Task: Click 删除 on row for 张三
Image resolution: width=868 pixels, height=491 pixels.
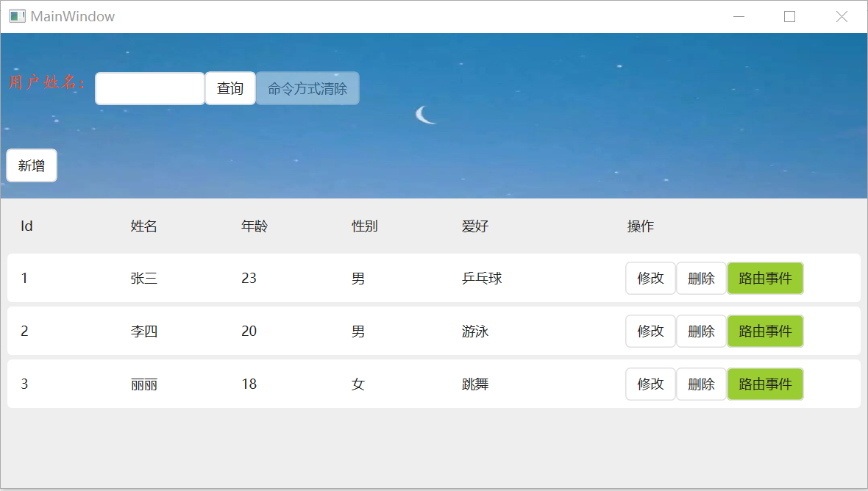Action: point(700,278)
